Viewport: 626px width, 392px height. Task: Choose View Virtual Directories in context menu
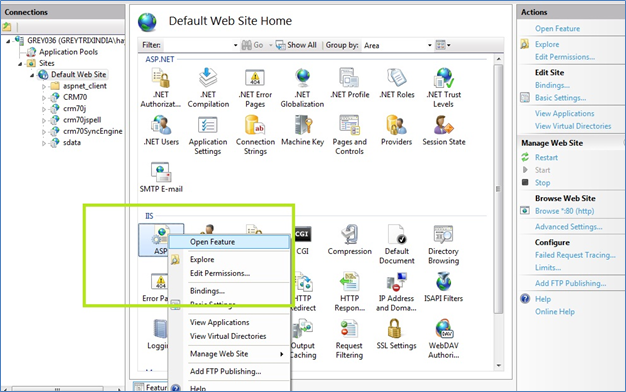tap(229, 336)
